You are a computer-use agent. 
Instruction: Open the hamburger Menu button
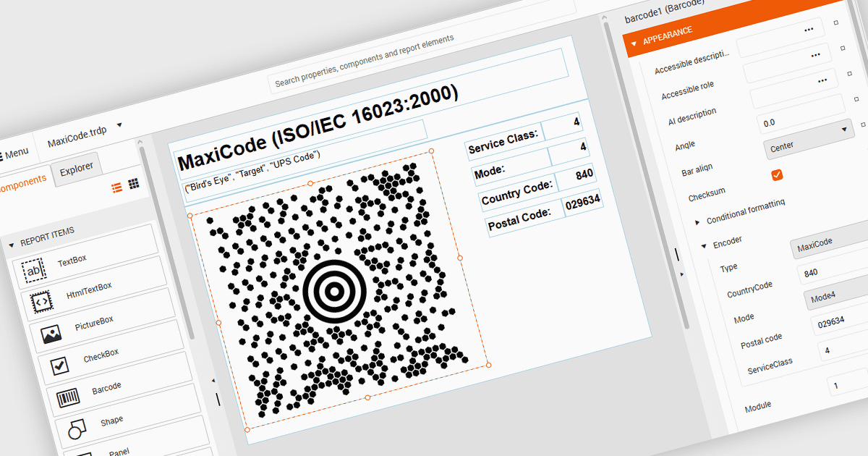13,153
